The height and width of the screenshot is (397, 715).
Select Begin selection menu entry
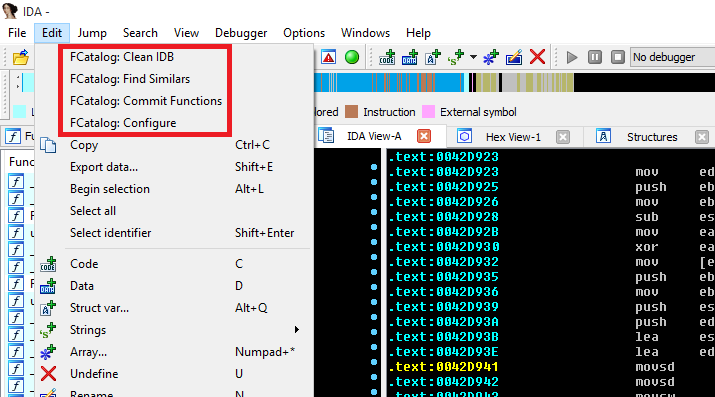[x=174, y=189]
